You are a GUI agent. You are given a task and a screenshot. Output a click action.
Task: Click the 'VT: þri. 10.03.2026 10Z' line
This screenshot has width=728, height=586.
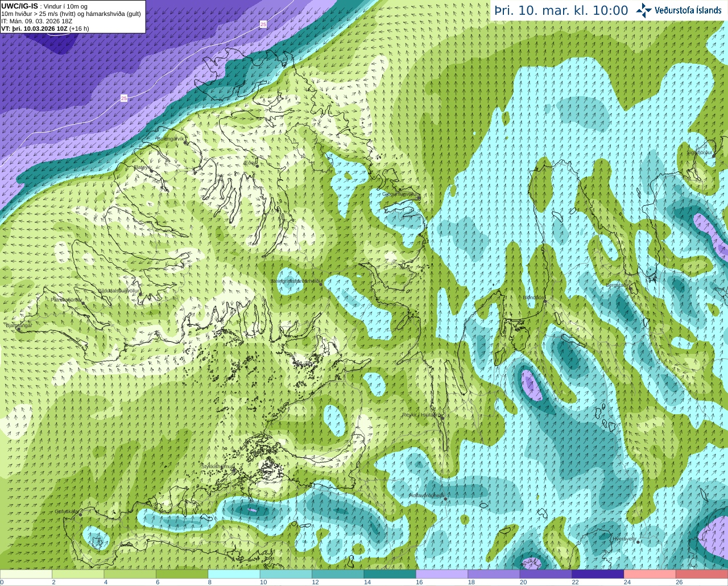(x=45, y=28)
